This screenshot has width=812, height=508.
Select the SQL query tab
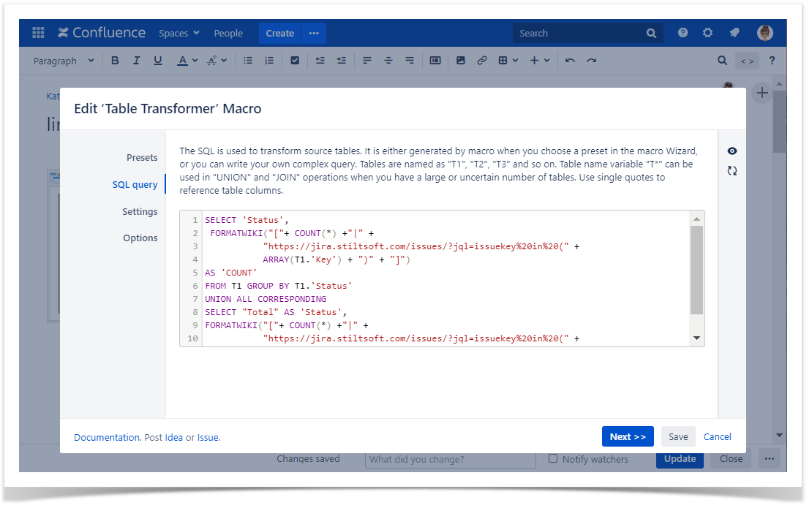(x=135, y=185)
